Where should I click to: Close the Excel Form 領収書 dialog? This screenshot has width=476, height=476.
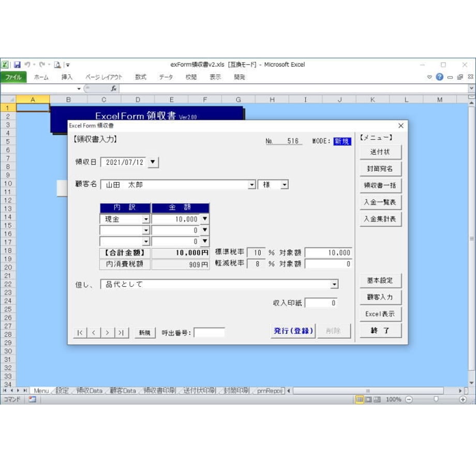pos(400,126)
